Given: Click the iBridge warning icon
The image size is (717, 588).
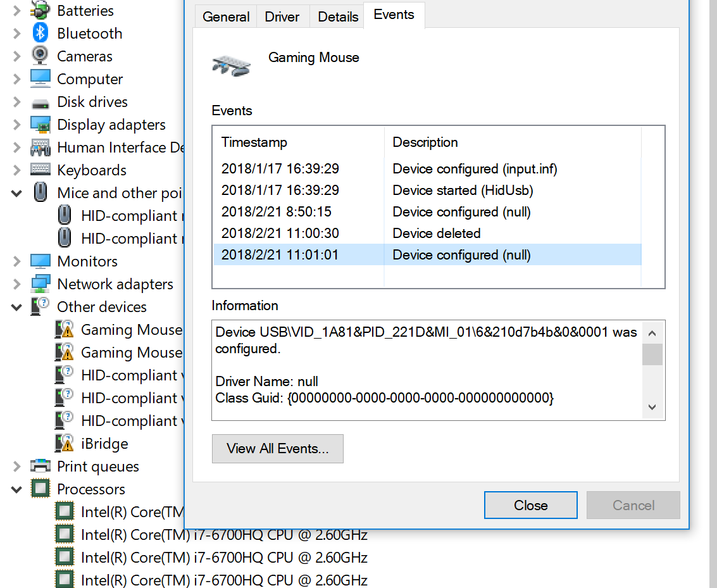Looking at the screenshot, I should [x=64, y=443].
